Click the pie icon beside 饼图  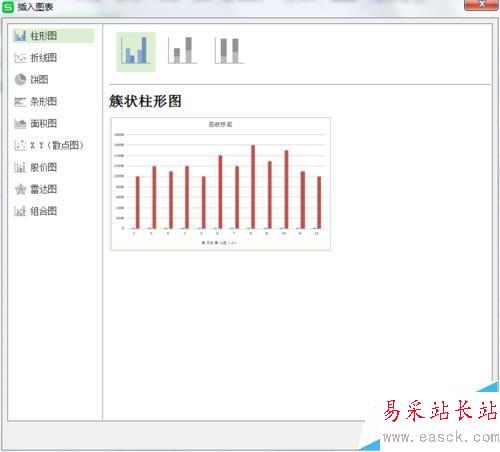20,80
